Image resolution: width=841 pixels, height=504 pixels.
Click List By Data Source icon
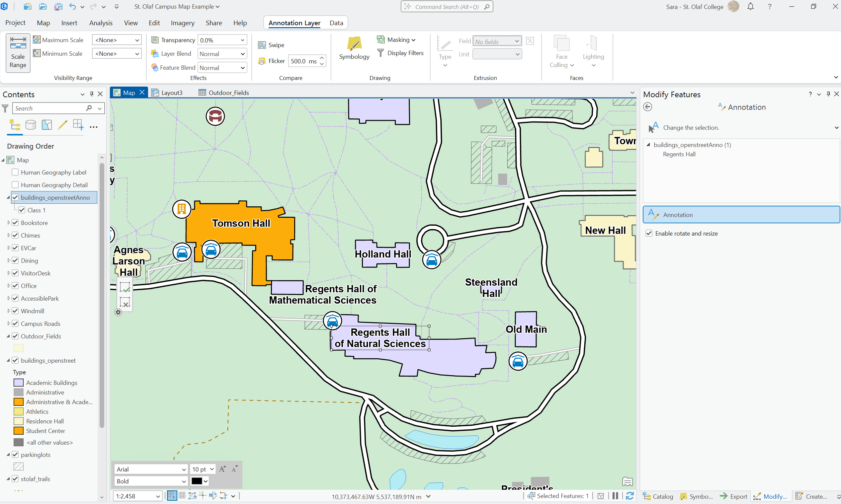pos(31,125)
